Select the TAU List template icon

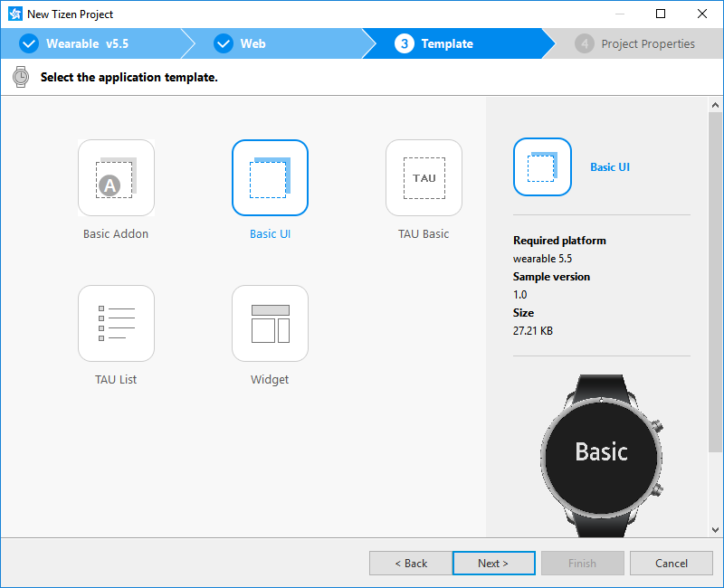click(116, 323)
